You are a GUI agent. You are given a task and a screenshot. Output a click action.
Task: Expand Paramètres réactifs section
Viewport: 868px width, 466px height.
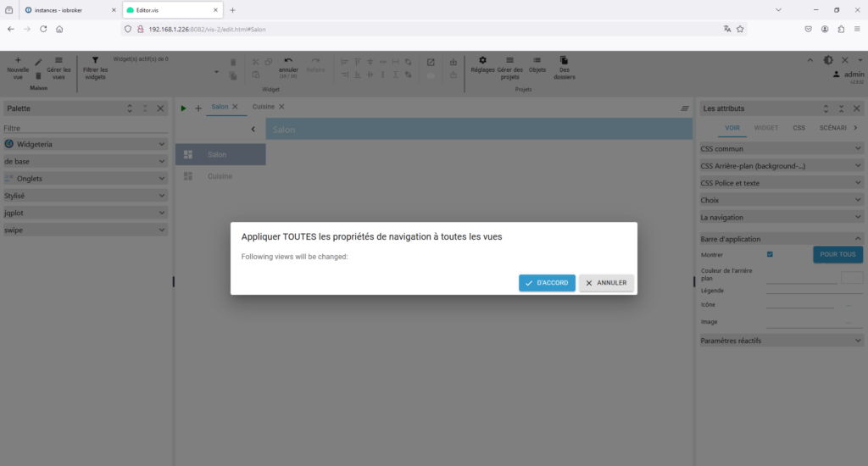click(781, 341)
